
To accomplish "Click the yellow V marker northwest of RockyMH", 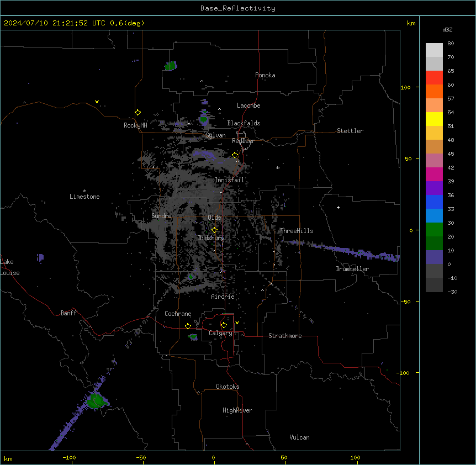I will [x=97, y=102].
